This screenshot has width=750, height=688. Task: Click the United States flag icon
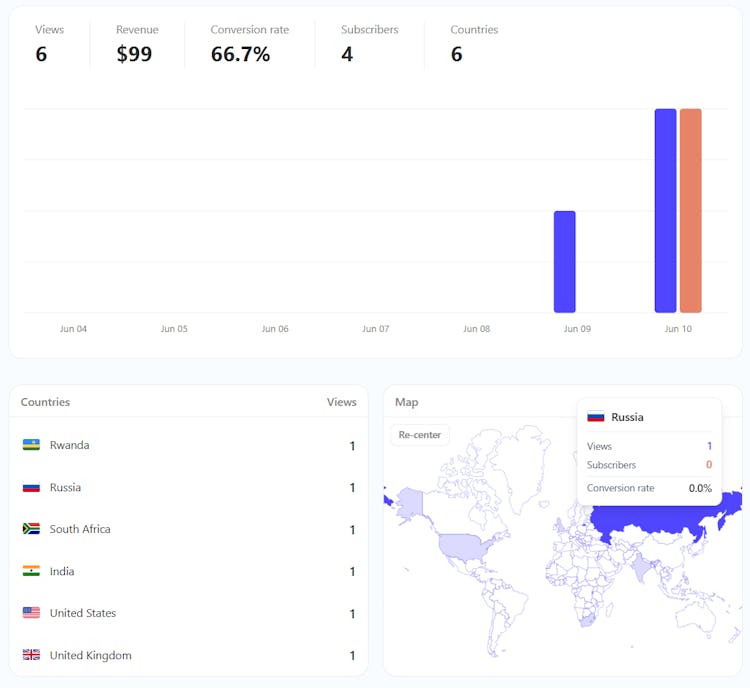pos(31,613)
